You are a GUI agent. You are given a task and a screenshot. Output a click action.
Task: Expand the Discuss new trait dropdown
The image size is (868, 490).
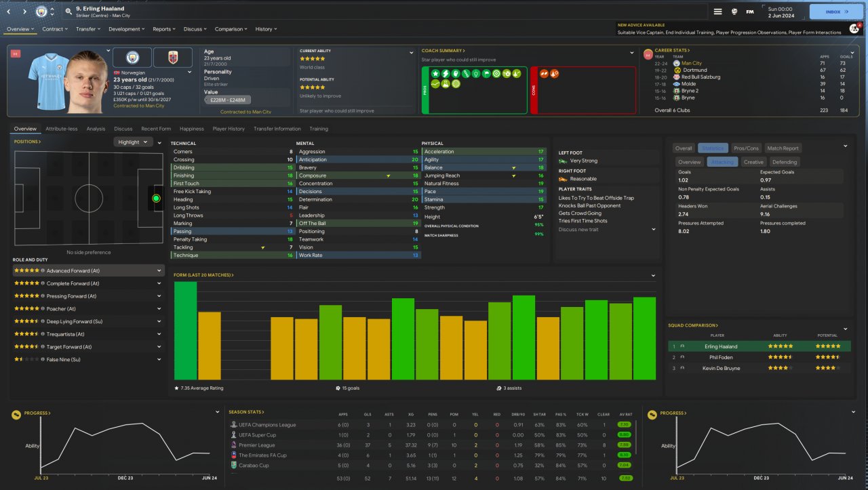654,229
